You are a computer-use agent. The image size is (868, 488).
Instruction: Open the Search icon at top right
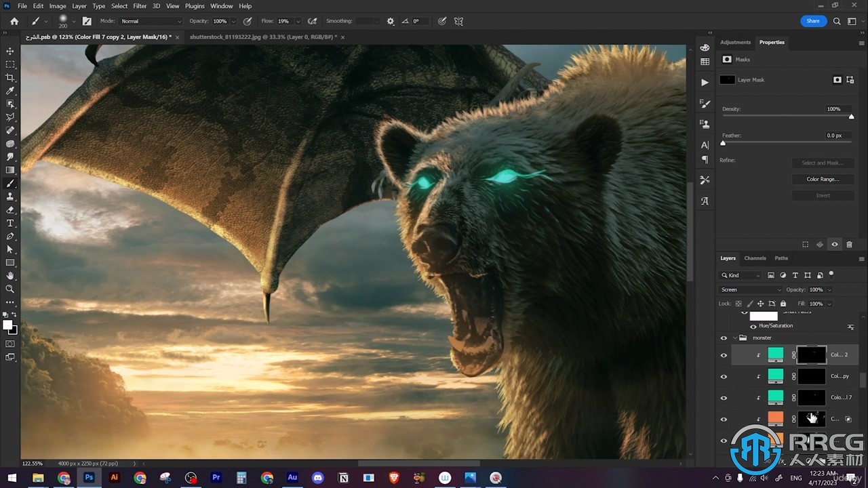pyautogui.click(x=837, y=21)
